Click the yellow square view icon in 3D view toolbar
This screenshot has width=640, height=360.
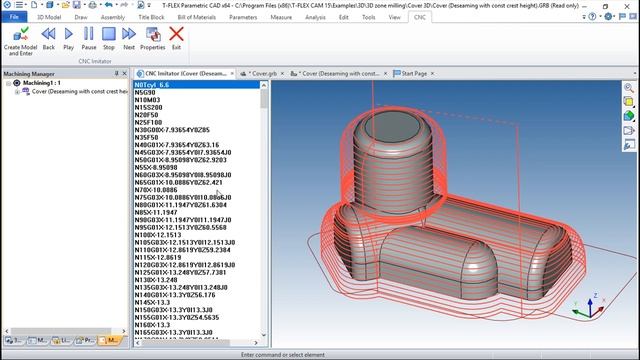(629, 101)
